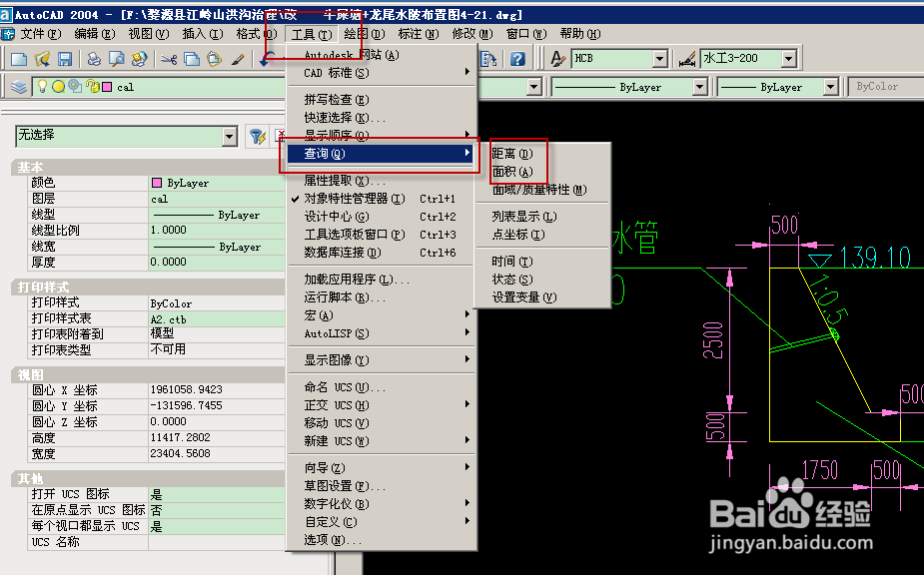Image resolution: width=924 pixels, height=575 pixels.
Task: Open the 视图 menu
Action: [149, 34]
